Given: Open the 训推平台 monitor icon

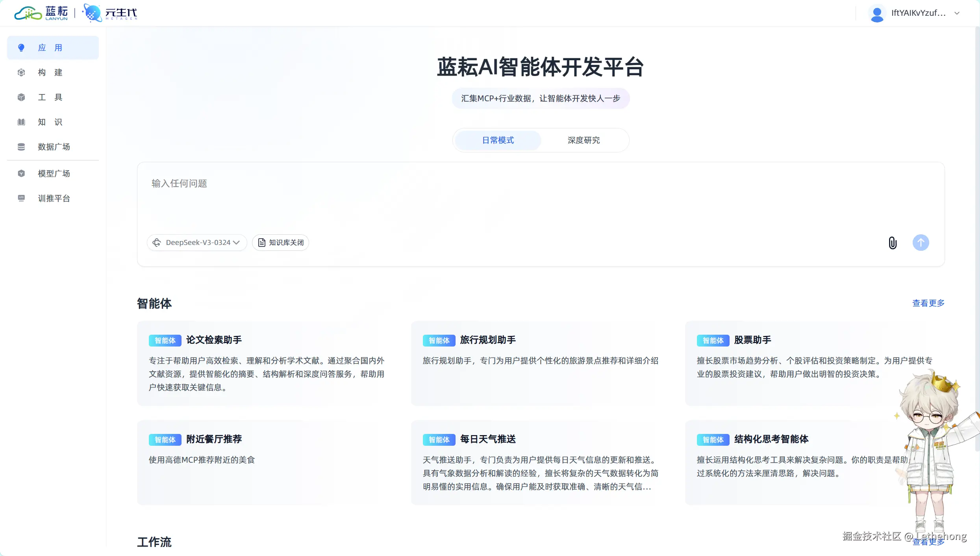Looking at the screenshot, I should click(x=21, y=198).
